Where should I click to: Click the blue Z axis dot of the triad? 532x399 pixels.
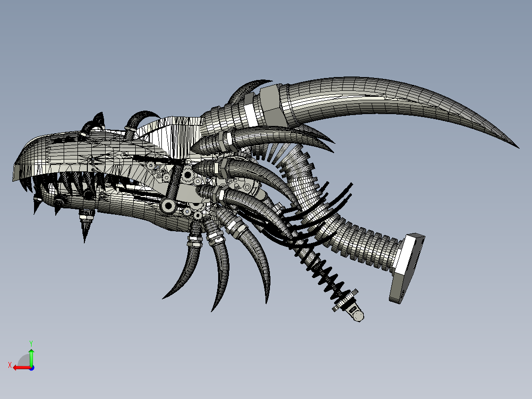32,368
